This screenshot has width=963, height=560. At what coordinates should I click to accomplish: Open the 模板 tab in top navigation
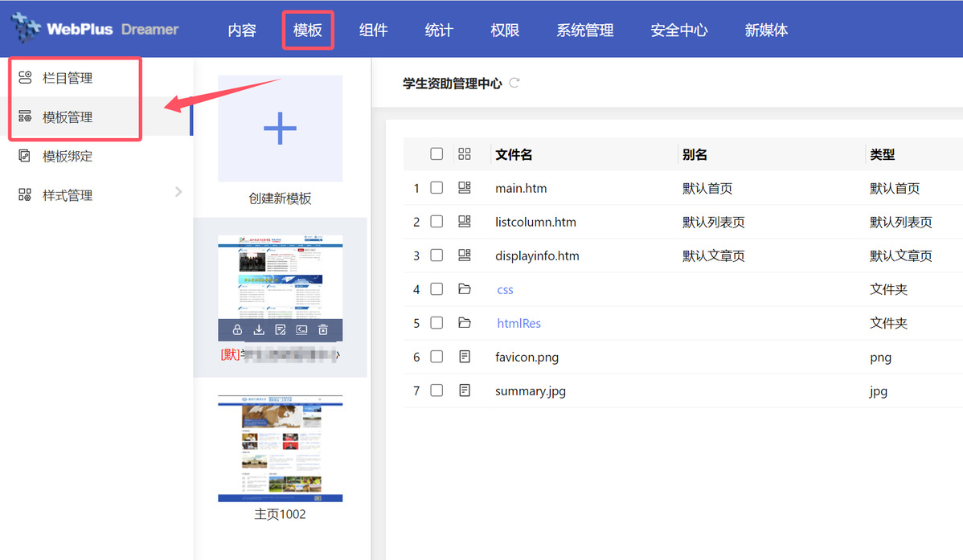308,31
